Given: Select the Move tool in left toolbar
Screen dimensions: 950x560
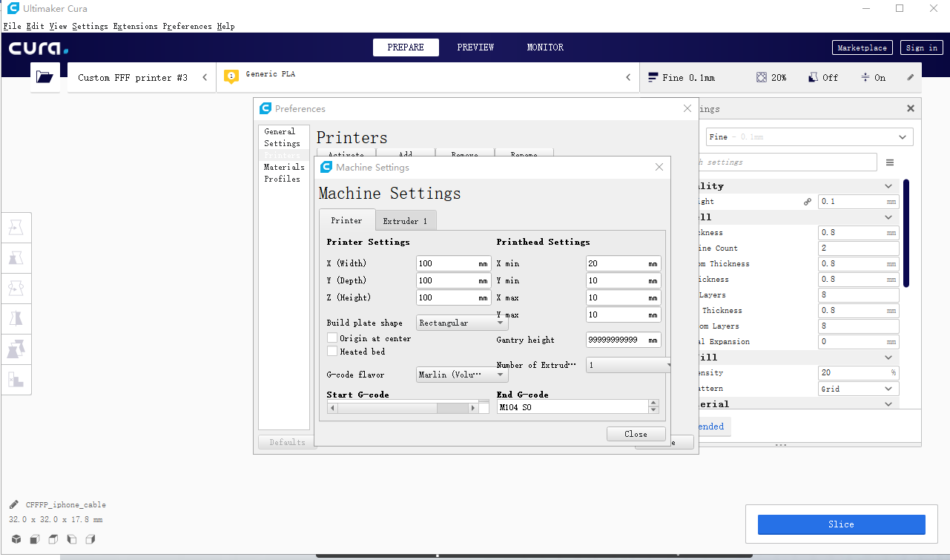Looking at the screenshot, I should [x=16, y=228].
